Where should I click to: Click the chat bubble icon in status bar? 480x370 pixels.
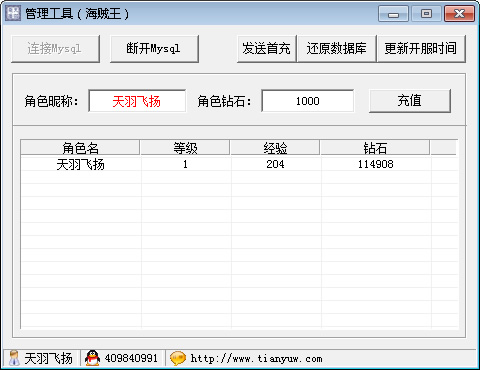178,358
